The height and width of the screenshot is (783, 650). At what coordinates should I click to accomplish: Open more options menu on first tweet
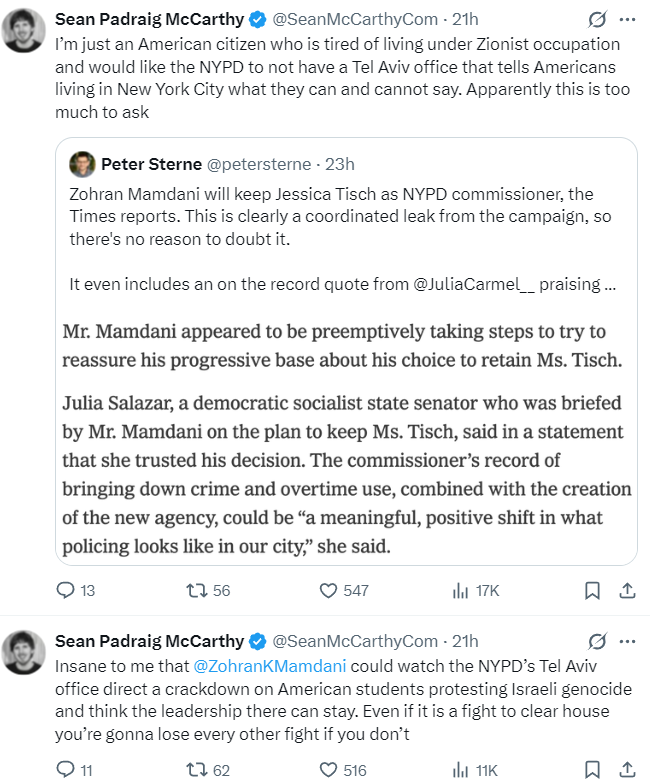tap(627, 20)
